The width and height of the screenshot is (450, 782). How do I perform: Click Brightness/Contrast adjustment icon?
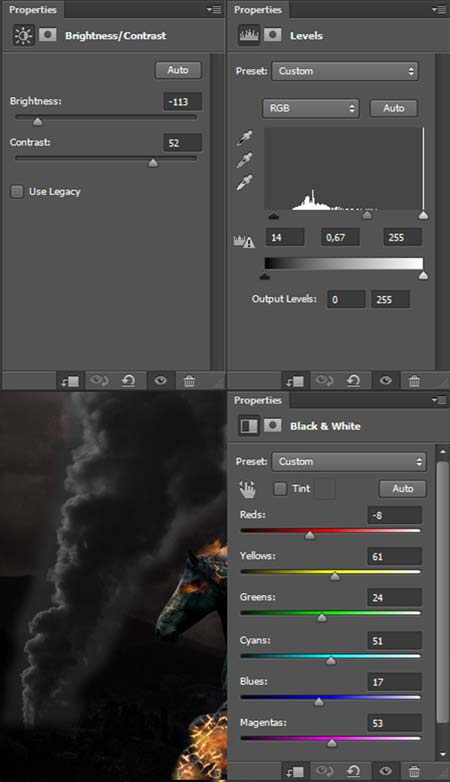23,35
